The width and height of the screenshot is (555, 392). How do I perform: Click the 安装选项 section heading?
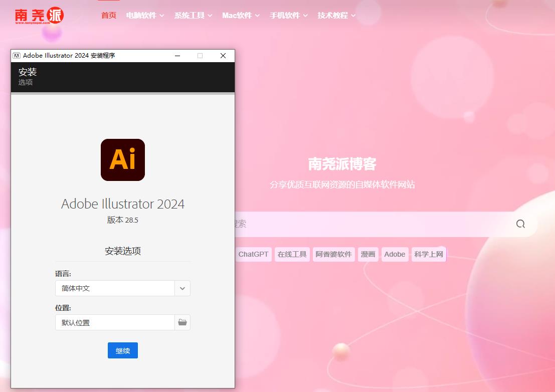pyautogui.click(x=123, y=251)
